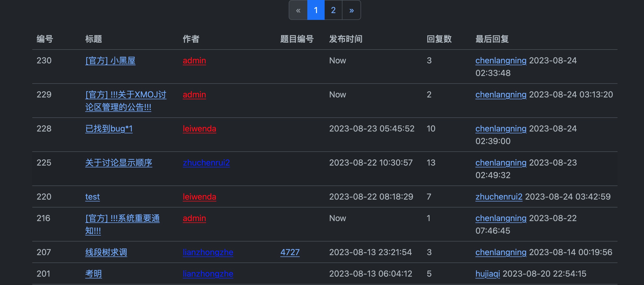
Task: Open the 考明 discussion thread
Action: click(93, 273)
